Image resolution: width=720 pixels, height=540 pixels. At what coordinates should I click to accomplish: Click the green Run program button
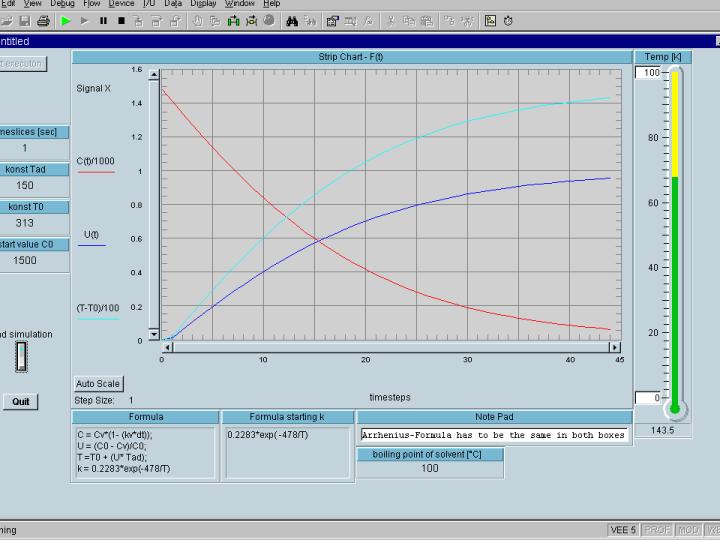[66, 20]
